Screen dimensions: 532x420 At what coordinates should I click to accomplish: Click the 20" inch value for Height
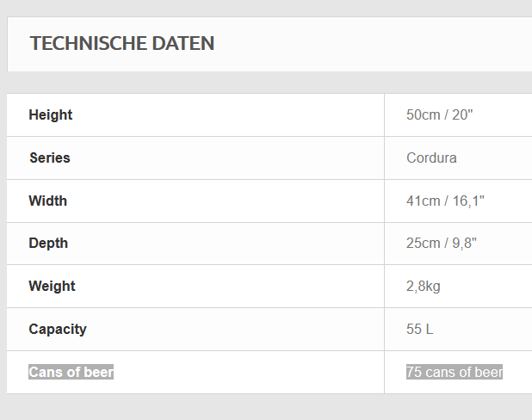[463, 115]
